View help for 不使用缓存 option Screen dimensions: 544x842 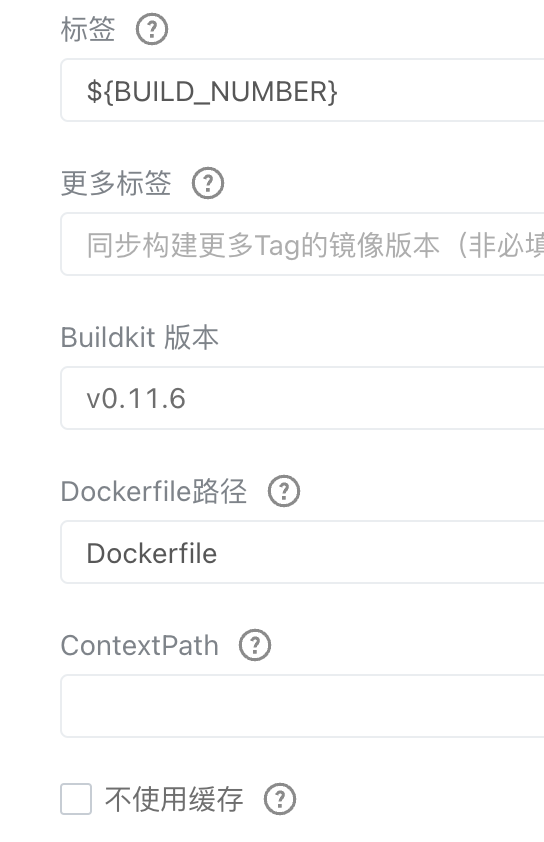(x=279, y=800)
